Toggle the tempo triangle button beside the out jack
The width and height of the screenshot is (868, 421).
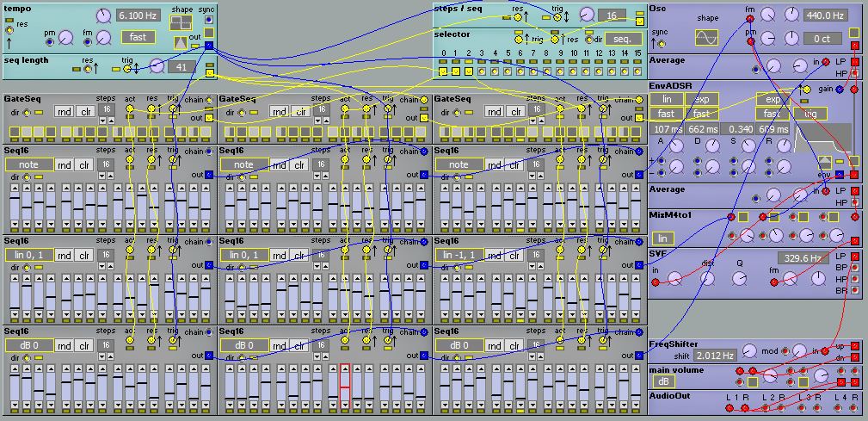[181, 43]
